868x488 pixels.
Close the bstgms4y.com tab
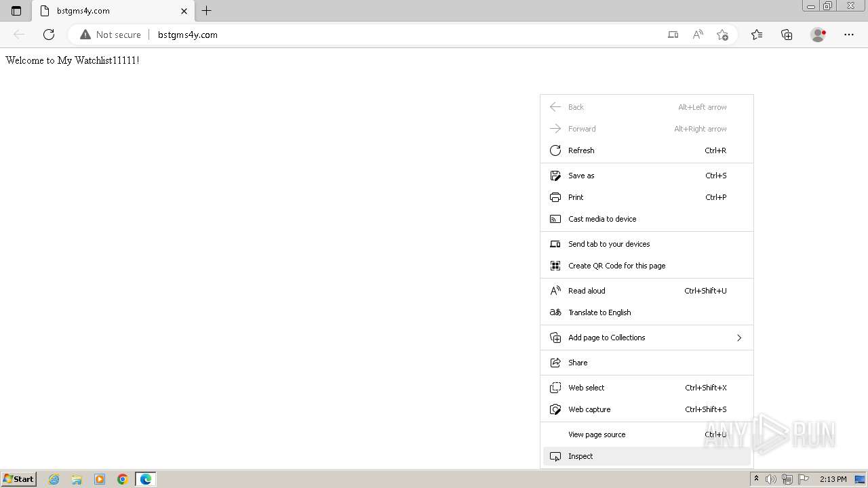[184, 11]
